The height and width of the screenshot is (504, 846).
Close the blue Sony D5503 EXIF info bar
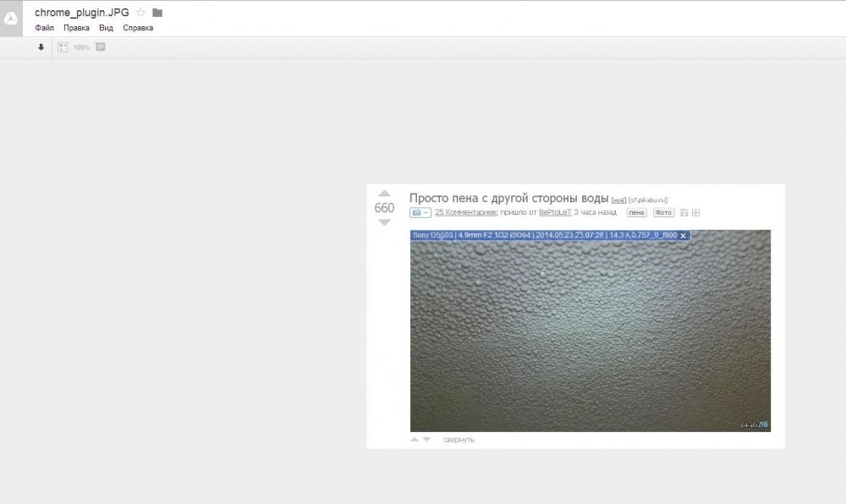pos(683,236)
